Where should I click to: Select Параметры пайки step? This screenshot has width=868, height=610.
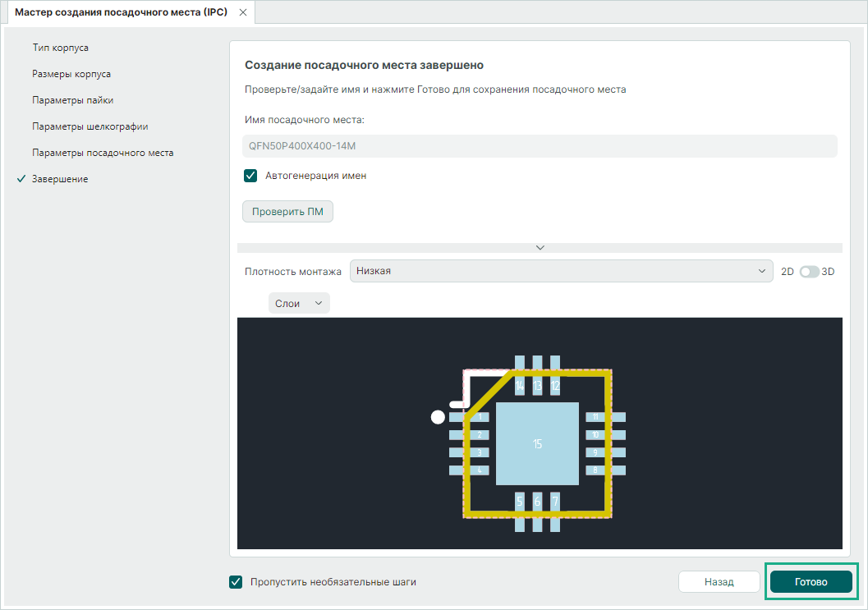[72, 100]
